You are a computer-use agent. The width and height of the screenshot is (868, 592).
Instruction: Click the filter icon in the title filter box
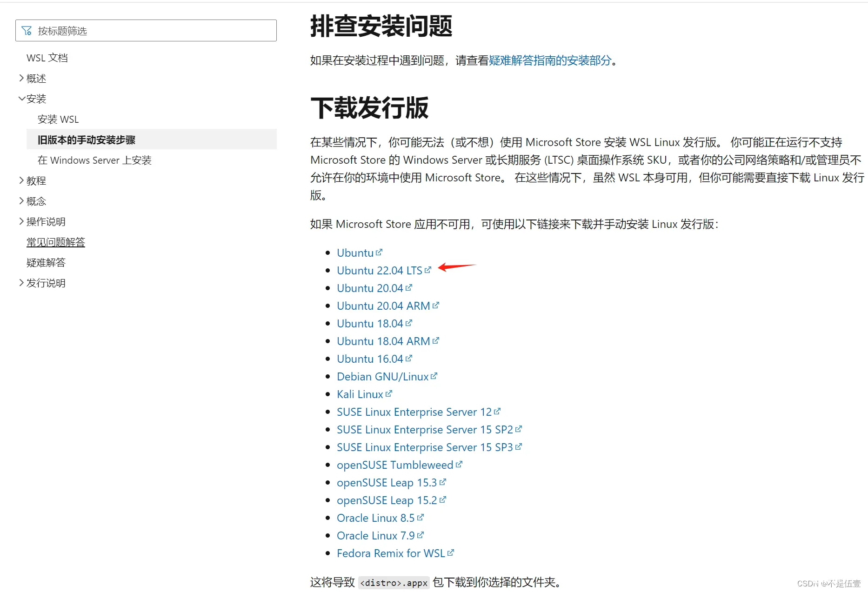[x=27, y=31]
